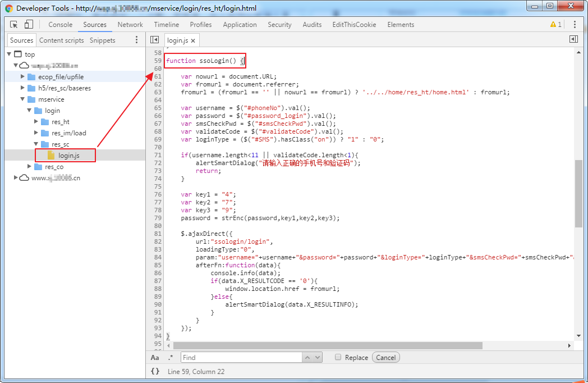Collapse the blurred domain cloud node
Screen dimensions: 588x383
(x=16, y=65)
